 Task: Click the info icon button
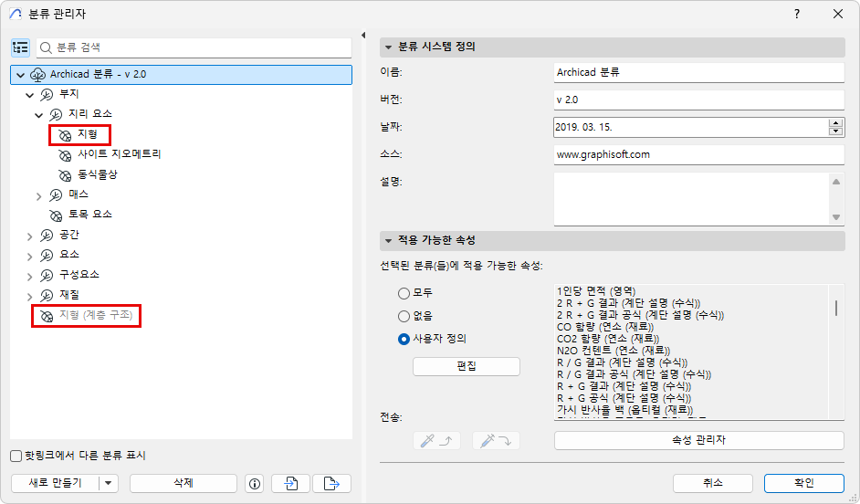255,483
